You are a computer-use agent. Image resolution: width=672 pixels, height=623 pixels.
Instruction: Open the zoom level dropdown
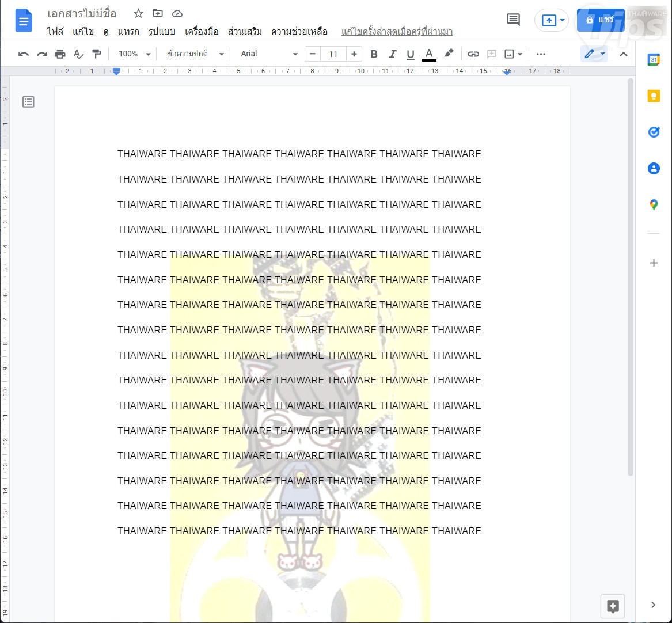(x=134, y=54)
